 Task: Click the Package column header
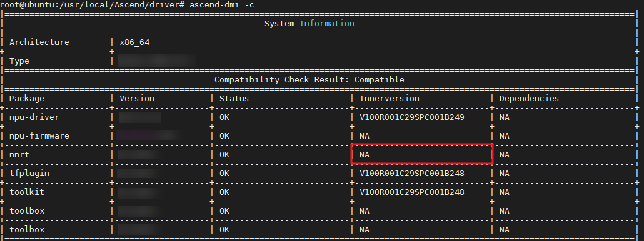(27, 99)
